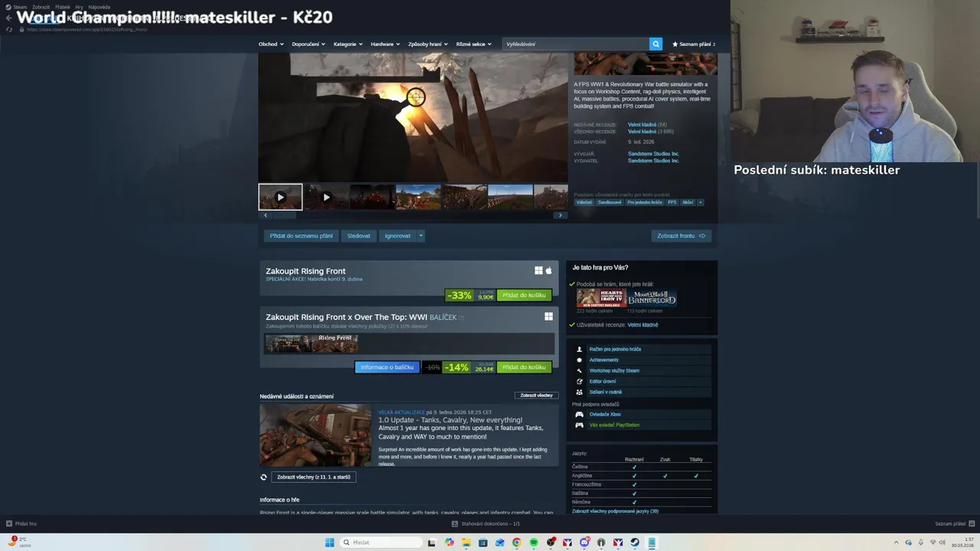Open the Hry menu
980x551 pixels.
point(79,7)
